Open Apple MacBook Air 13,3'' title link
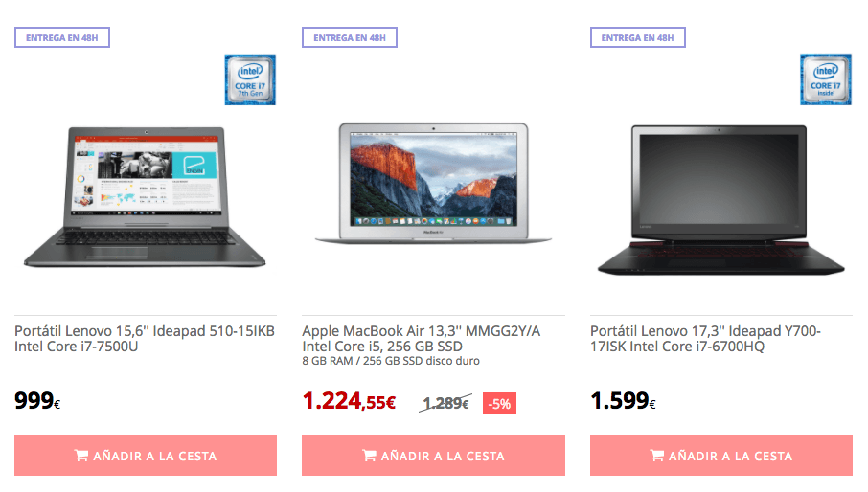Image resolution: width=868 pixels, height=492 pixels. tap(422, 338)
